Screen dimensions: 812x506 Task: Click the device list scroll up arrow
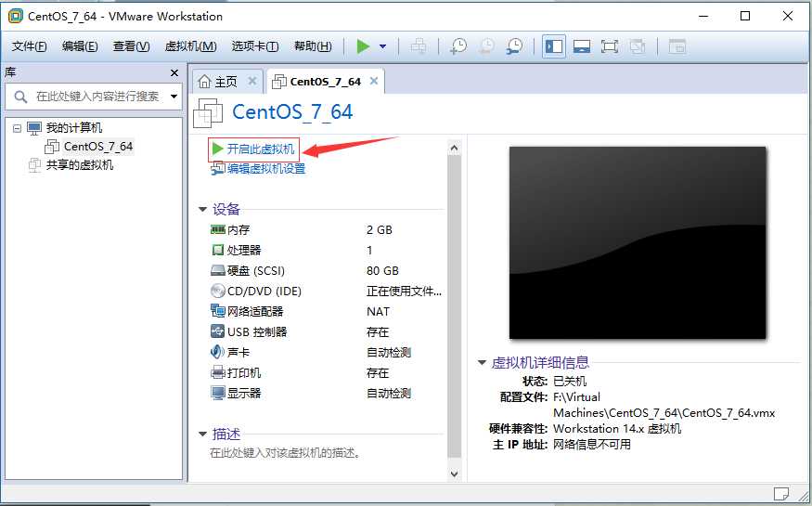pos(454,149)
